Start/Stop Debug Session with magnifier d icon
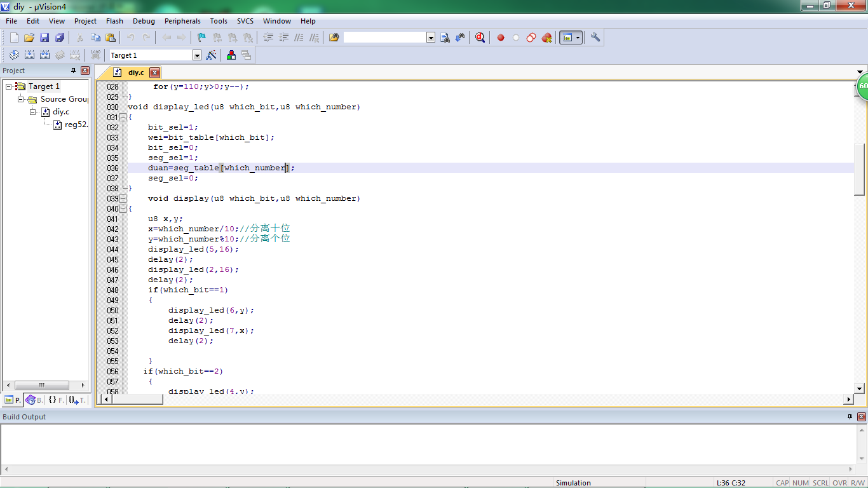Screen dimensions: 868x488 coord(480,37)
